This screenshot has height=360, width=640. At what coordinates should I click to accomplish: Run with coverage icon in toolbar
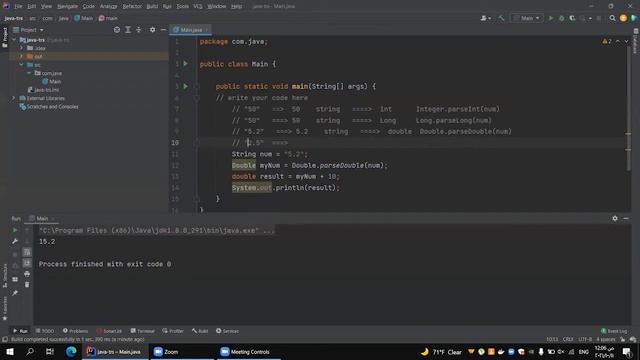coord(572,18)
